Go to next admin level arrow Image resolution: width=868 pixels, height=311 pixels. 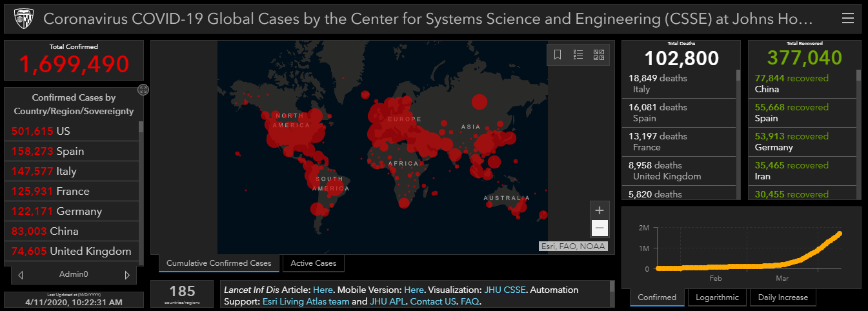pyautogui.click(x=126, y=275)
